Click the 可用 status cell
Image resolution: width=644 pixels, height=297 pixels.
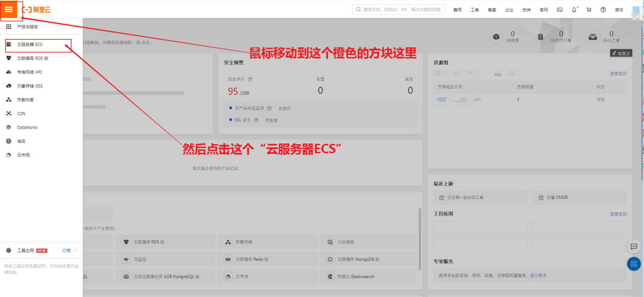pos(600,99)
